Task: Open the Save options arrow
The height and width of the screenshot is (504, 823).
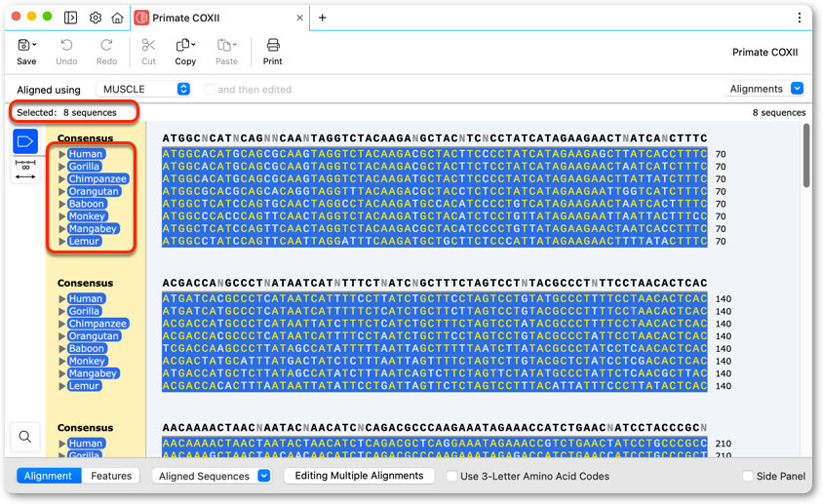Action: (x=34, y=45)
